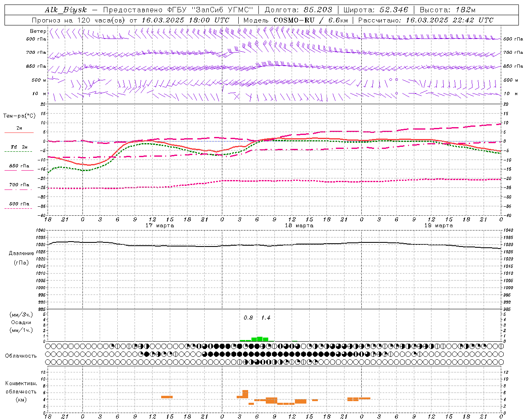Click the 'Осадки' precipitation label
Screen dimensions: 525x420
pos(21,322)
